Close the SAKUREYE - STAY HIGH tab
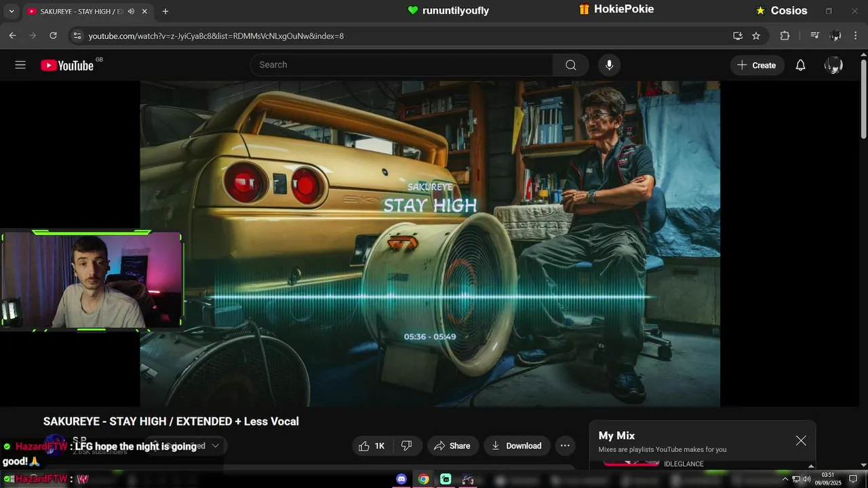Image resolution: width=868 pixels, height=488 pixels. pos(144,12)
